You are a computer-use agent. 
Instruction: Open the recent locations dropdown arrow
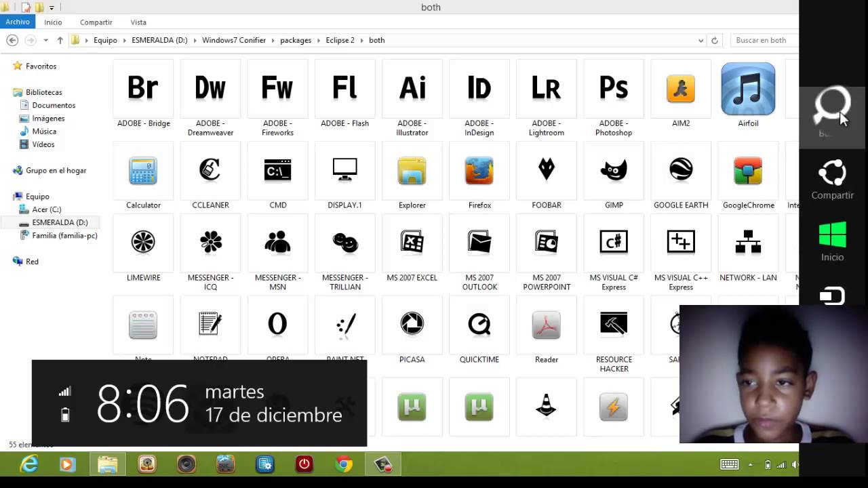(45, 40)
